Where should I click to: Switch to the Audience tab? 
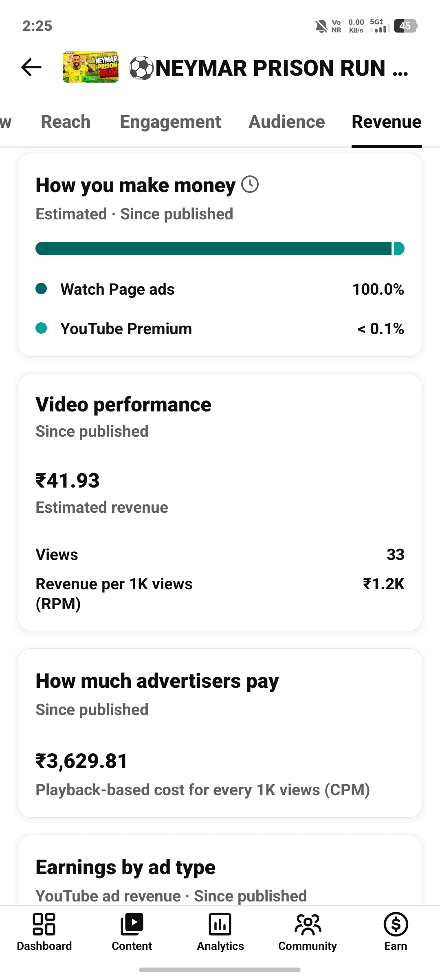tap(287, 122)
